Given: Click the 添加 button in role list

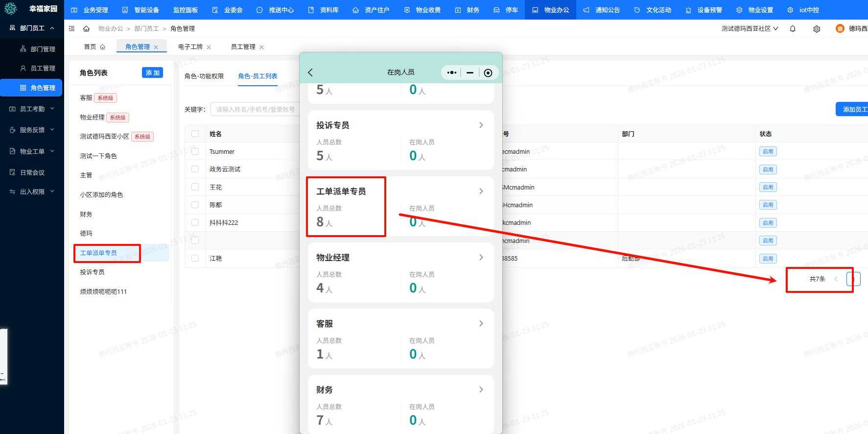Looking at the screenshot, I should coord(152,73).
